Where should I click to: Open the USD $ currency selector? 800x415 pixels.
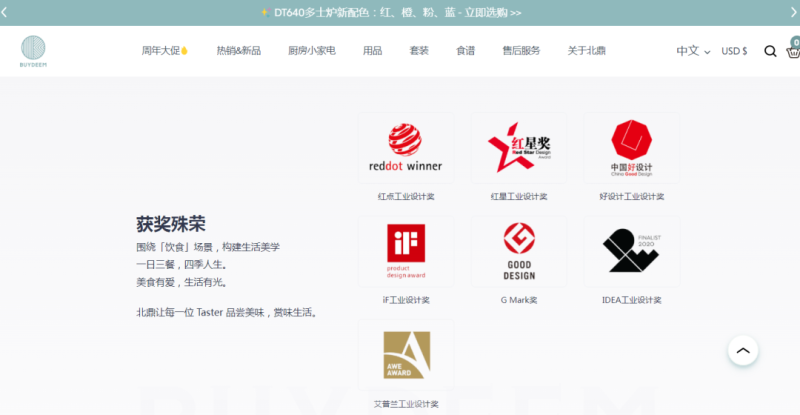734,51
